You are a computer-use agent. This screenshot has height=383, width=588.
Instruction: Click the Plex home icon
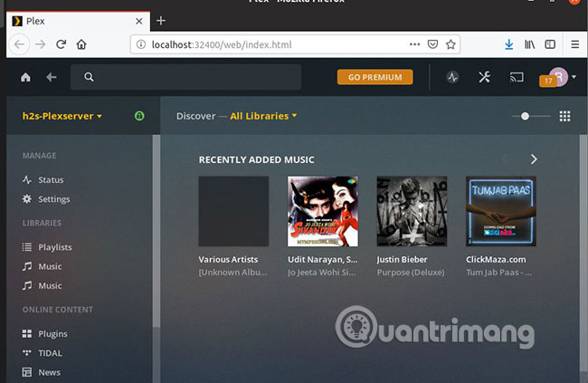[x=25, y=77]
